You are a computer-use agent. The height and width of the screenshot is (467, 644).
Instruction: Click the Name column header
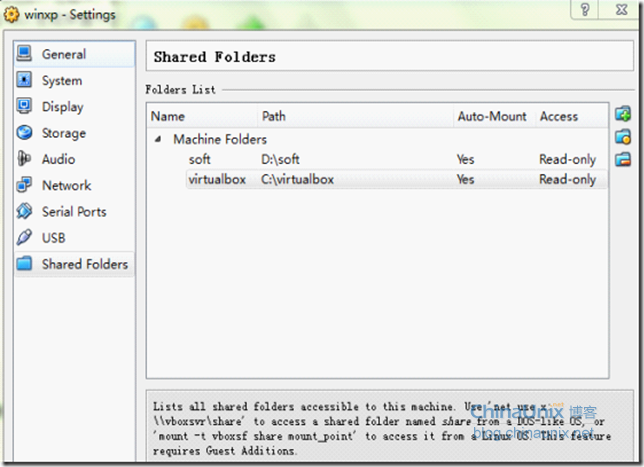202,116
